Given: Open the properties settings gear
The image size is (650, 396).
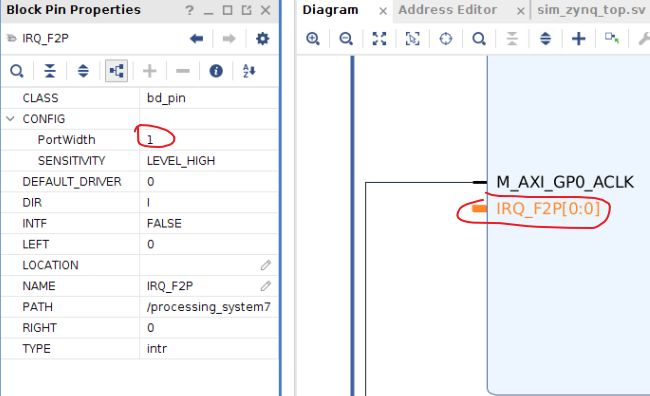Looking at the screenshot, I should pos(262,39).
